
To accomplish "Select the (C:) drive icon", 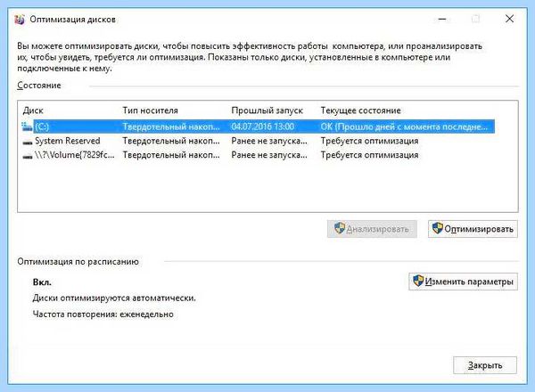I will (x=27, y=127).
